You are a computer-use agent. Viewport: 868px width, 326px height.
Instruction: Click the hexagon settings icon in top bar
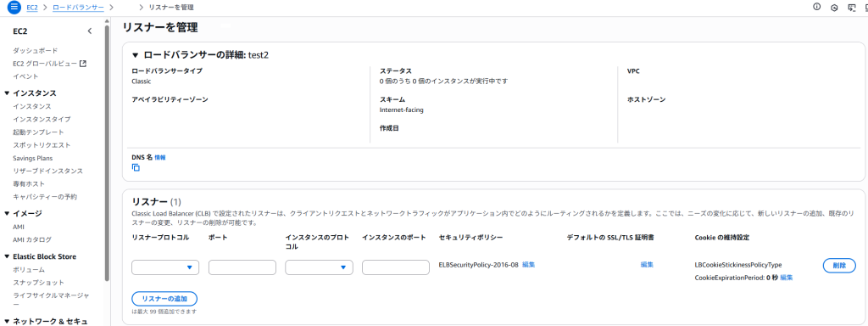(x=834, y=7)
